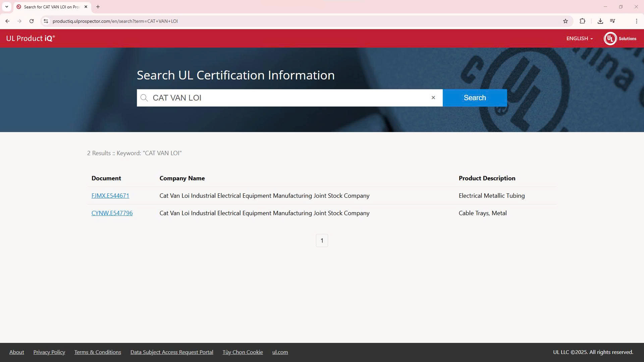Click the browser forward arrow
644x362 pixels.
pos(19,21)
